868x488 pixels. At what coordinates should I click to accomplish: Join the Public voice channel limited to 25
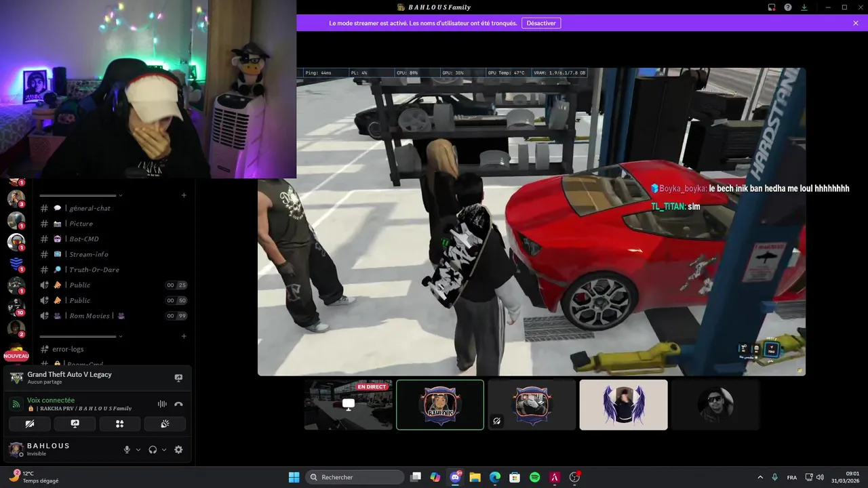pyautogui.click(x=112, y=285)
